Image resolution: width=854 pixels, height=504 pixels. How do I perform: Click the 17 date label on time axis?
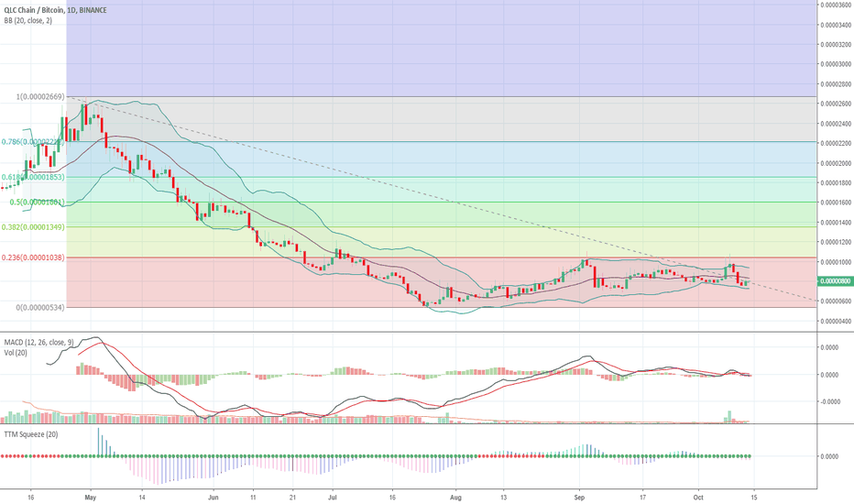click(x=642, y=498)
